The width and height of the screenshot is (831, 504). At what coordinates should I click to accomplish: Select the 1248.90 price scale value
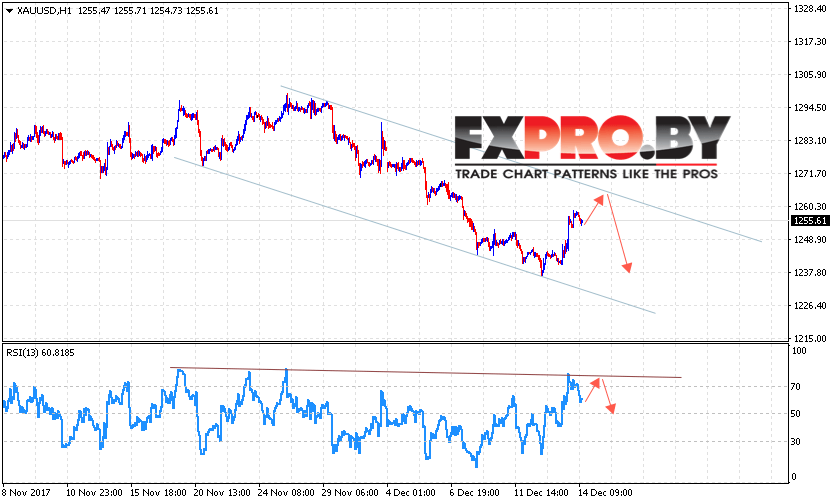click(x=810, y=240)
